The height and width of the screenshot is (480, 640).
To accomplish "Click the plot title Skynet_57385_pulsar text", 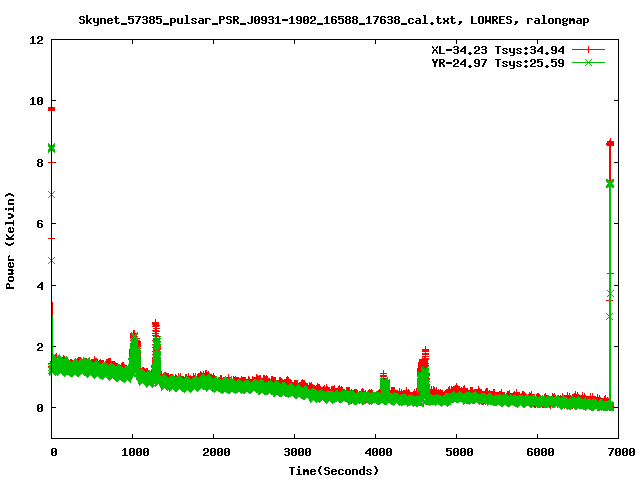I will pyautogui.click(x=333, y=20).
